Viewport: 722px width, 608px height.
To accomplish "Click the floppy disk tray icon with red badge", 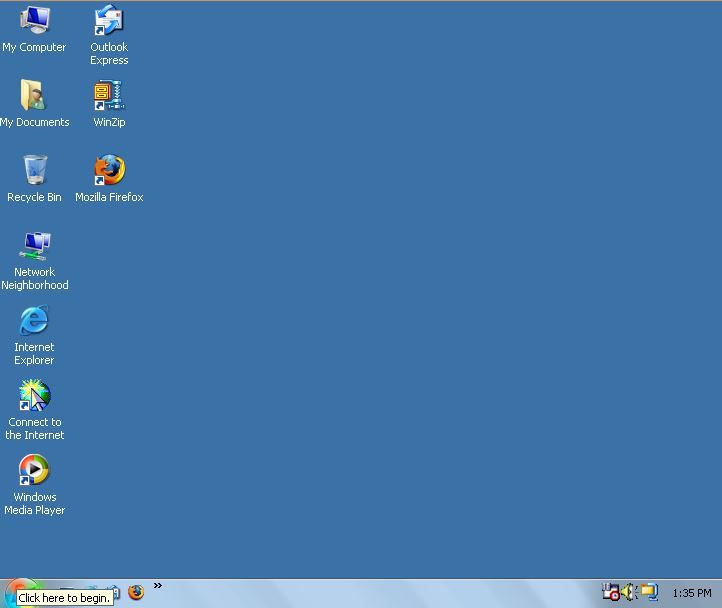I will tap(611, 592).
